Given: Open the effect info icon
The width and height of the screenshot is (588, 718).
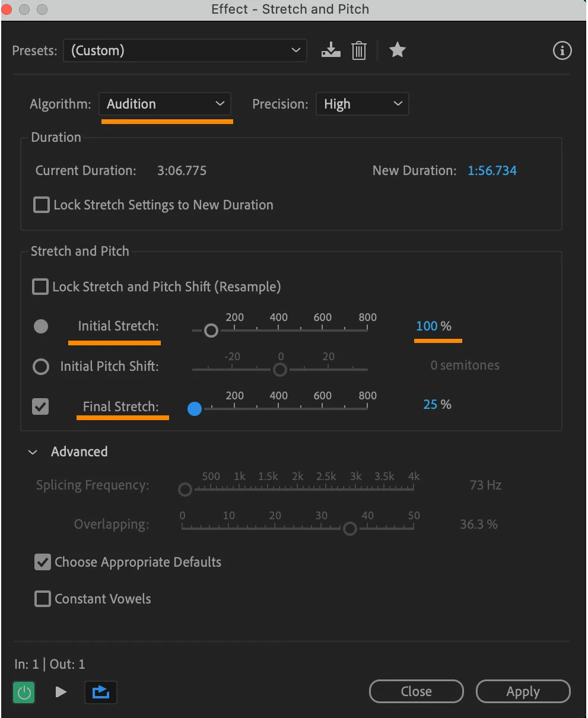Looking at the screenshot, I should point(562,51).
